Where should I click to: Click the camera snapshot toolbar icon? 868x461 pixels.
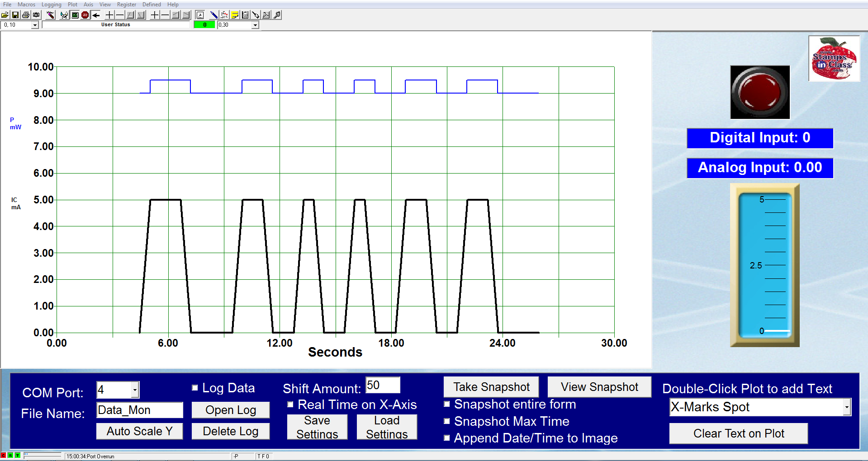click(36, 15)
